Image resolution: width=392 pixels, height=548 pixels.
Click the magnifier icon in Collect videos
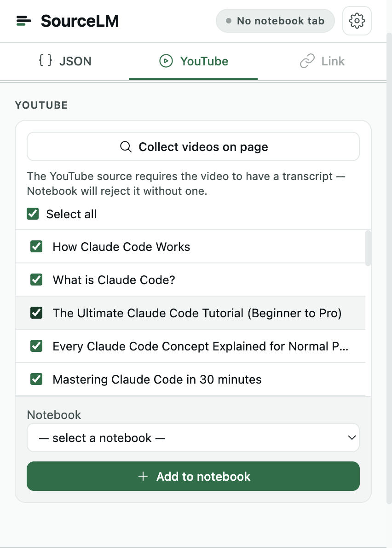click(x=126, y=146)
